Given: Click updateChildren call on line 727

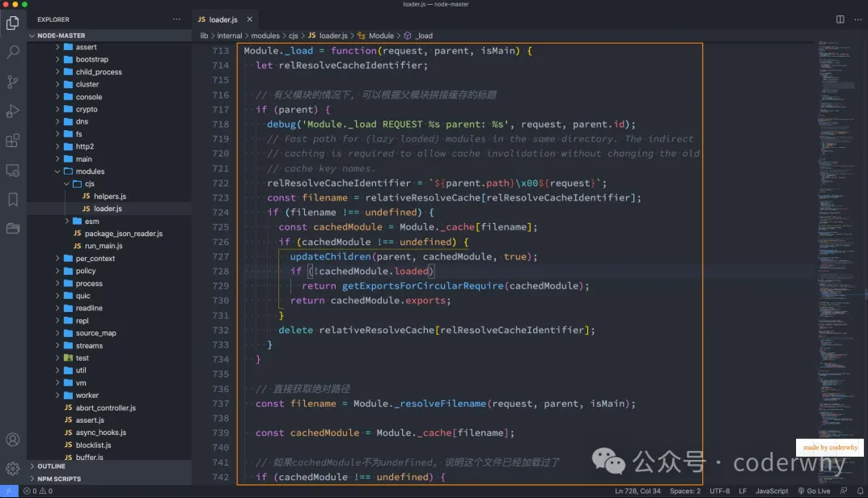Looking at the screenshot, I should (330, 257).
